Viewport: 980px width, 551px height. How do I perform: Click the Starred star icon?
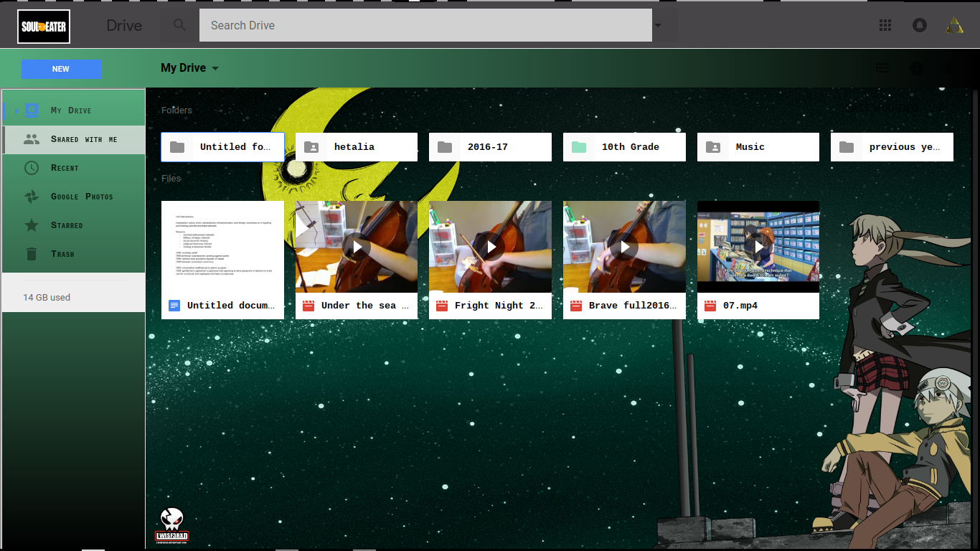point(32,225)
